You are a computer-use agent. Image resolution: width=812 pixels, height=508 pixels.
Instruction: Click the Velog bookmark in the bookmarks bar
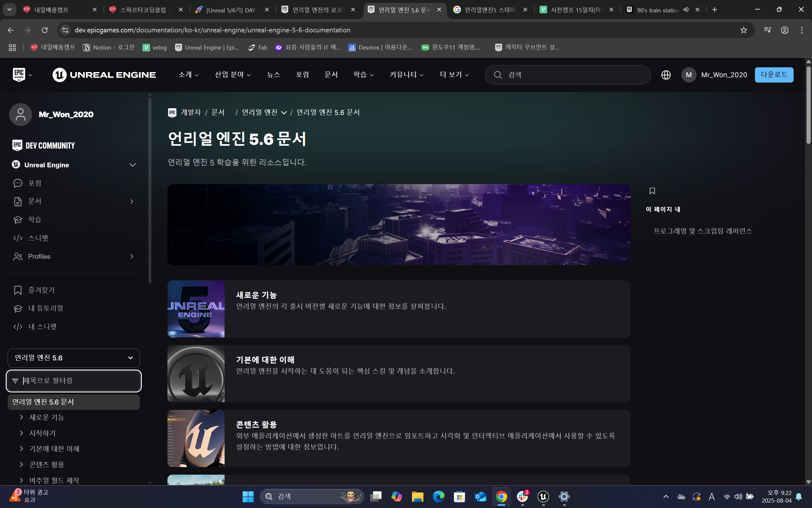point(155,48)
